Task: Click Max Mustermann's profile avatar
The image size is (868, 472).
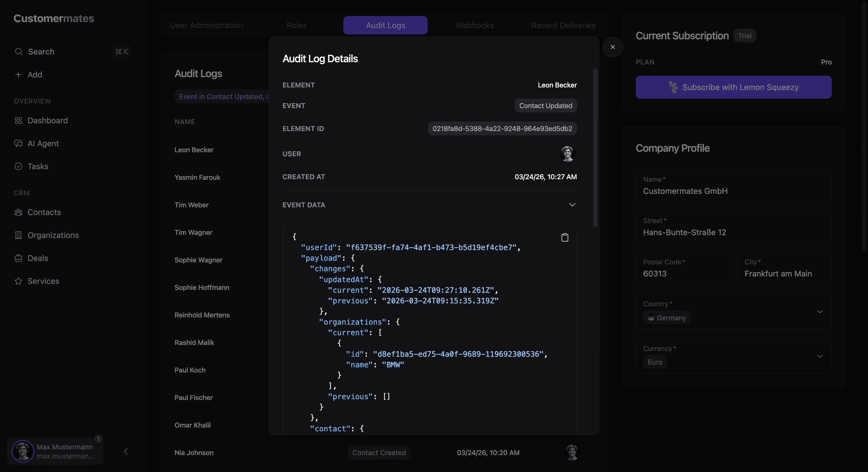Action: pyautogui.click(x=23, y=451)
